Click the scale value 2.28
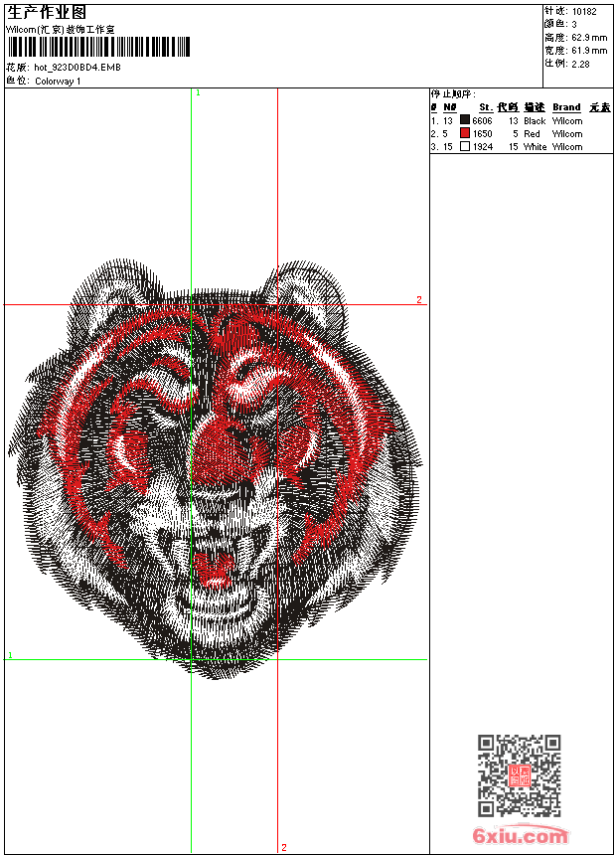The width and height of the screenshot is (616, 855). [580, 64]
